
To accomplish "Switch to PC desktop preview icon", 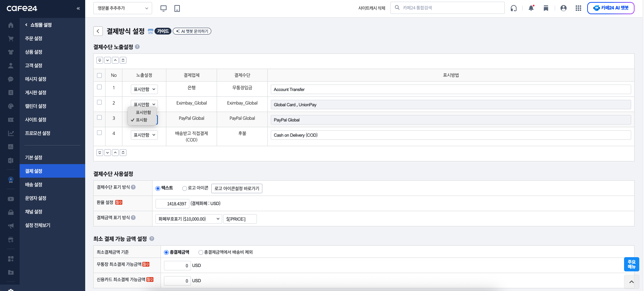I will coord(163,8).
